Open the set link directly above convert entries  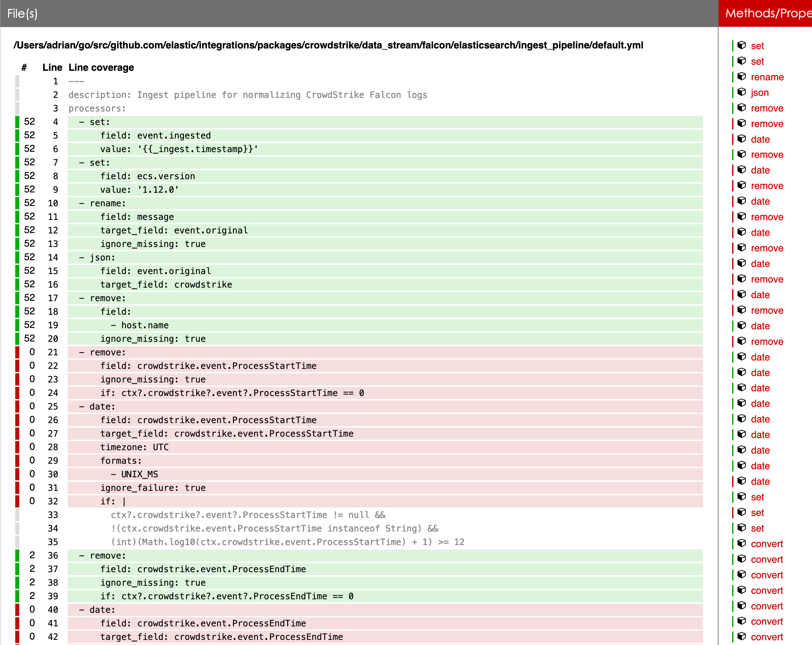[x=757, y=528]
